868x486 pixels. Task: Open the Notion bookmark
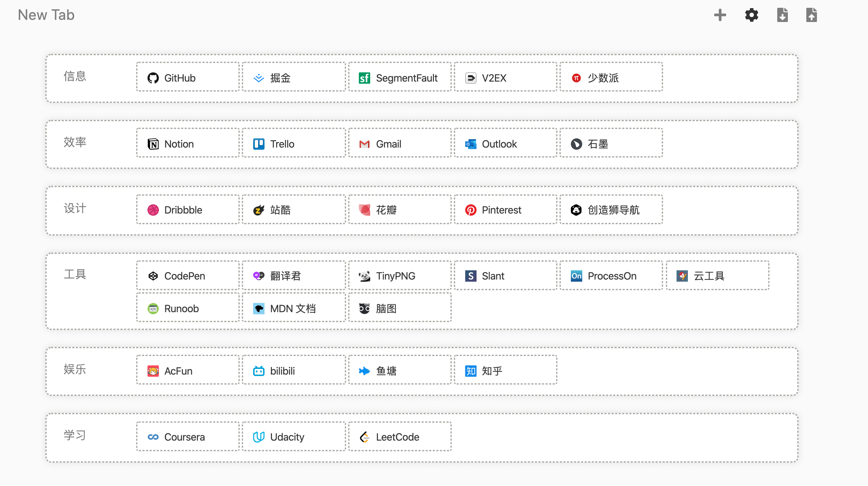[188, 144]
